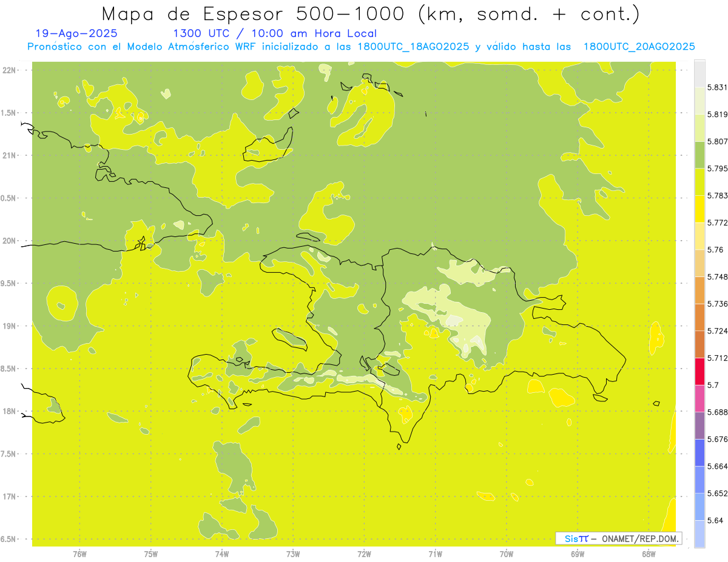Click the colorbar value '5.712'
The height and width of the screenshot is (562, 728).
(717, 358)
